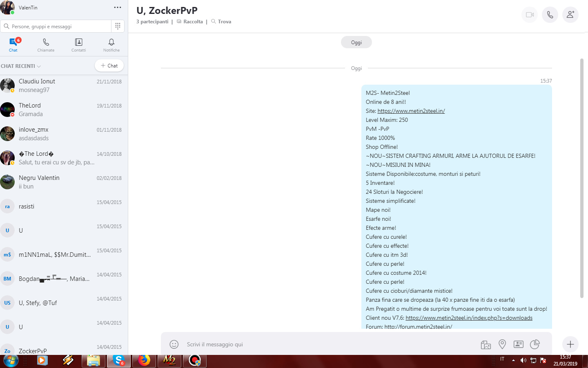Click the action center flag tray icon
This screenshot has height=368, width=588.
[x=543, y=360]
